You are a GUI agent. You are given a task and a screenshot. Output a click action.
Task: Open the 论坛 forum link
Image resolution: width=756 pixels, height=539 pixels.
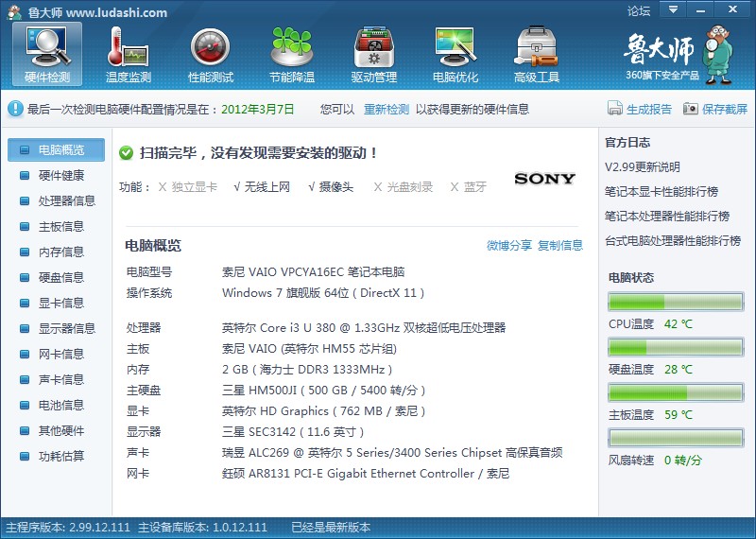(x=639, y=10)
